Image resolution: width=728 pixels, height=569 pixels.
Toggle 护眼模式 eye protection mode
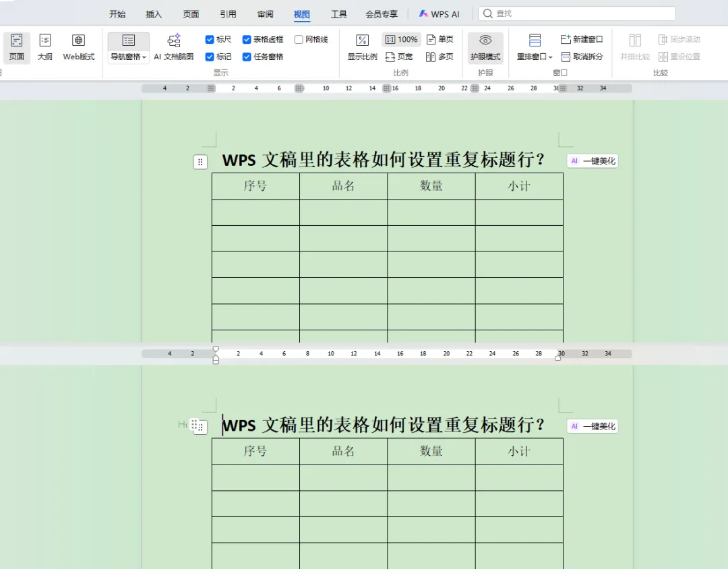485,47
